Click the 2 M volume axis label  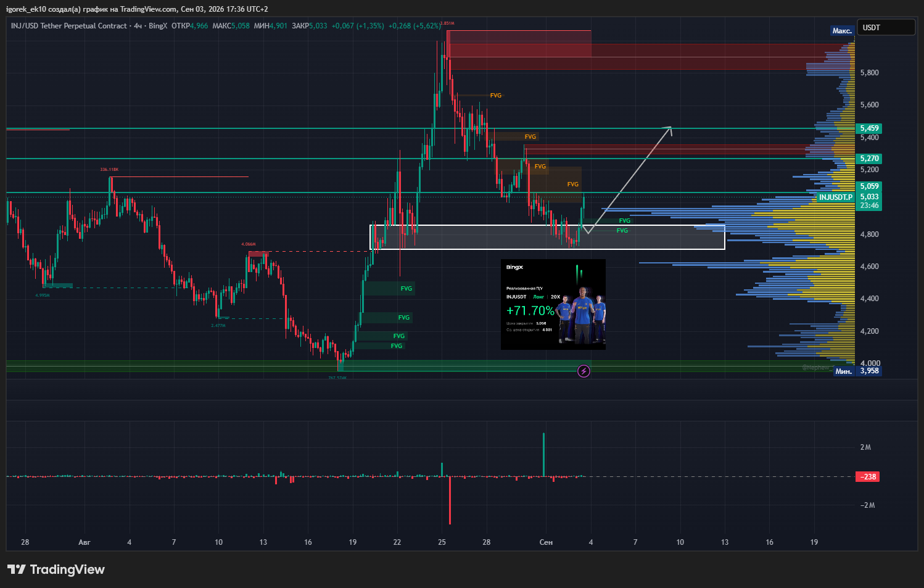point(865,447)
